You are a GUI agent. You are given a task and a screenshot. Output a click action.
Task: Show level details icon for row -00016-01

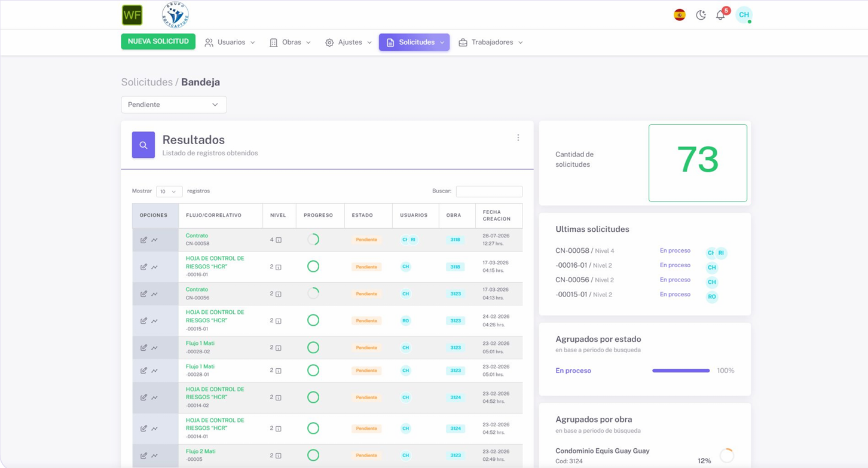point(279,267)
